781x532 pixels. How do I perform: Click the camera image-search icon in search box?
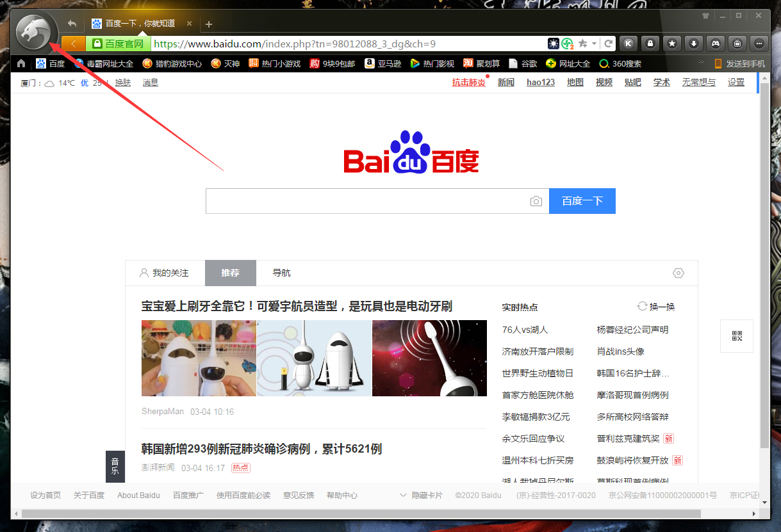536,201
